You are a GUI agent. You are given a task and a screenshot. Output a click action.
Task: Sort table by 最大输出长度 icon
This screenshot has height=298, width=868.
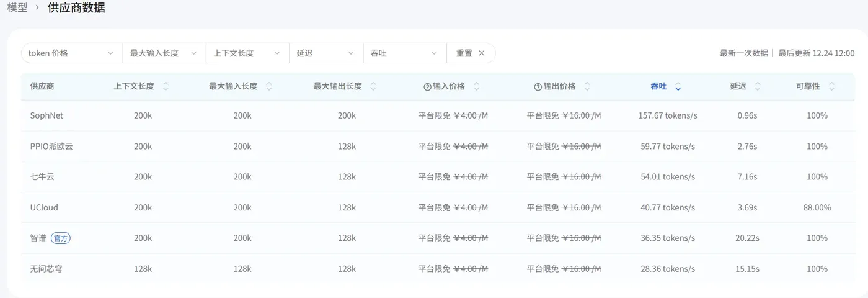tap(373, 87)
